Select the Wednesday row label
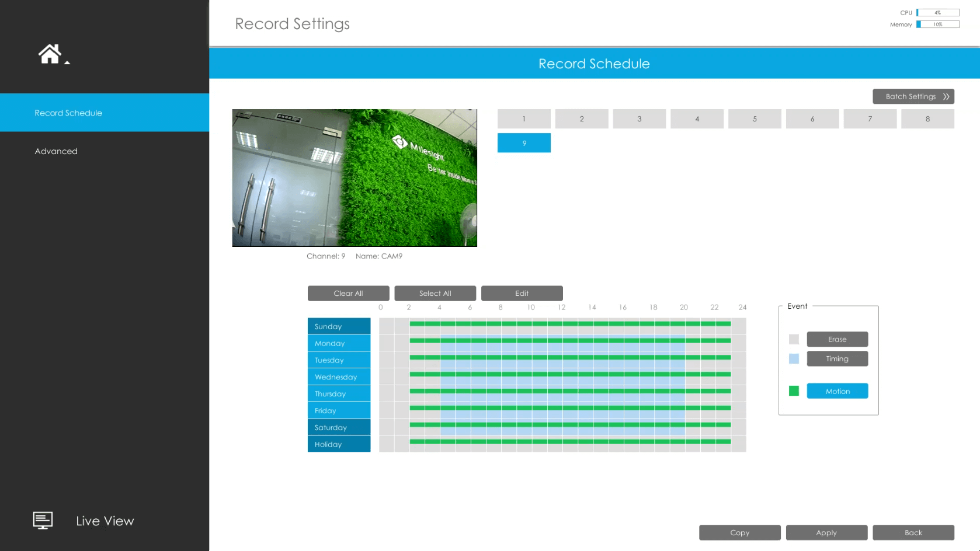The height and width of the screenshot is (551, 980). 339,377
